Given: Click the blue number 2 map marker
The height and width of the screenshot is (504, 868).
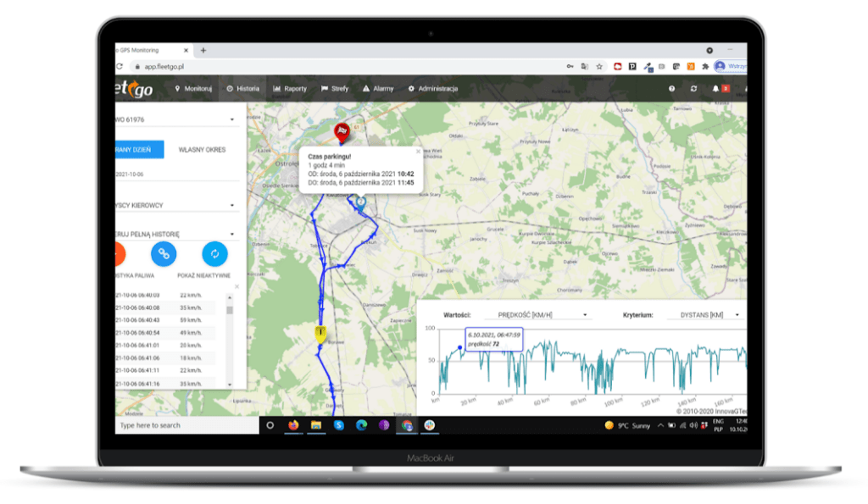Looking at the screenshot, I should 361,202.
